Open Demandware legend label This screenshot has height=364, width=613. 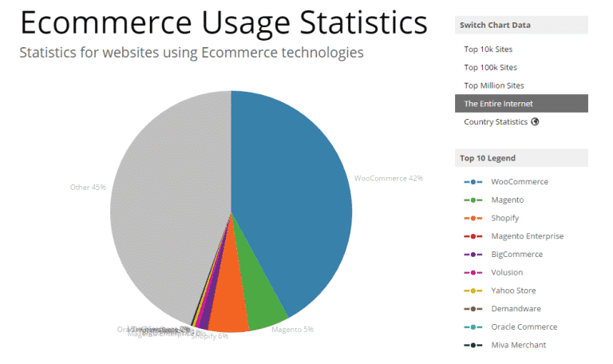(x=516, y=309)
